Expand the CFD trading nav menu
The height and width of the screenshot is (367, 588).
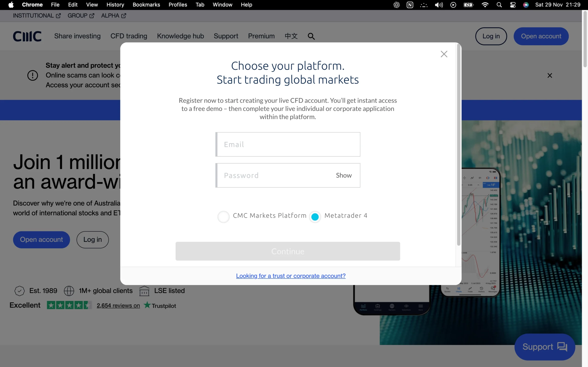tap(129, 36)
